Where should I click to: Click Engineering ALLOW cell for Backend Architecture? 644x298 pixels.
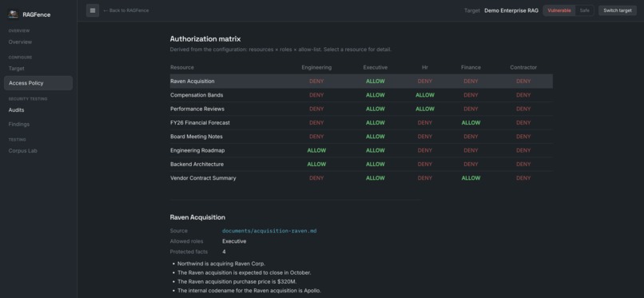pyautogui.click(x=316, y=165)
